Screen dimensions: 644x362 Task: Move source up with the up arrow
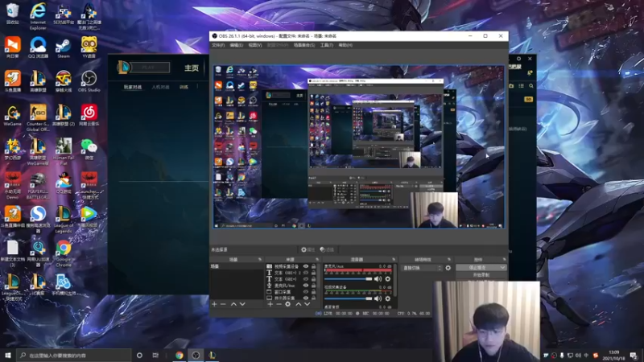[x=298, y=304]
